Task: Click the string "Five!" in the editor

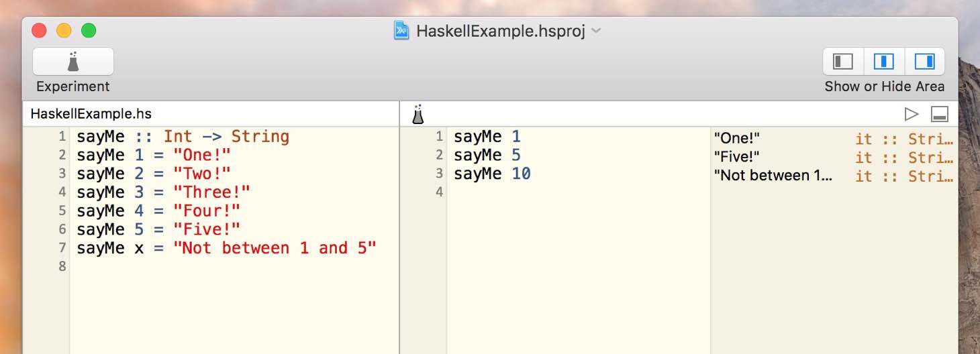Action: [207, 229]
